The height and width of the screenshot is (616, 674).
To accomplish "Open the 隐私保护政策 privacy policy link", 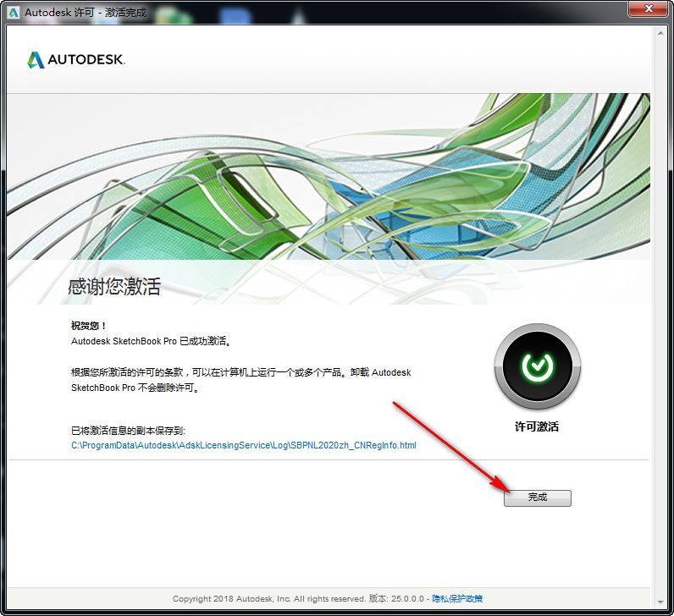I will pos(457,598).
